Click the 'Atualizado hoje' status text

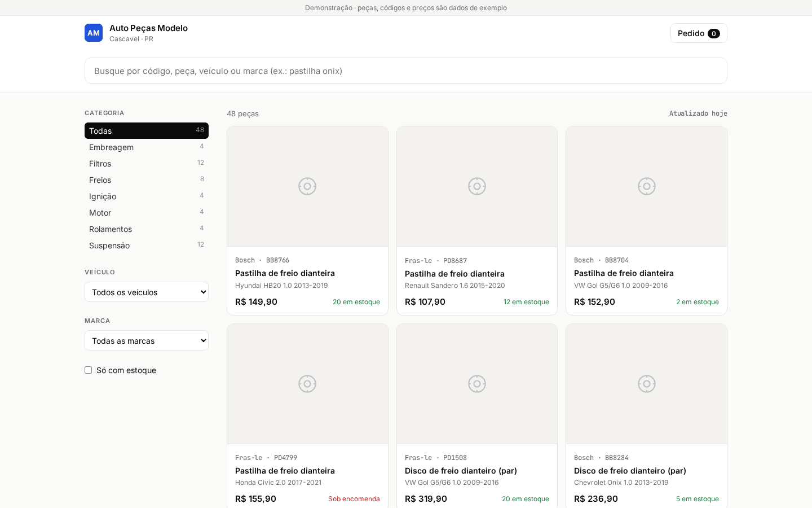[x=698, y=113]
